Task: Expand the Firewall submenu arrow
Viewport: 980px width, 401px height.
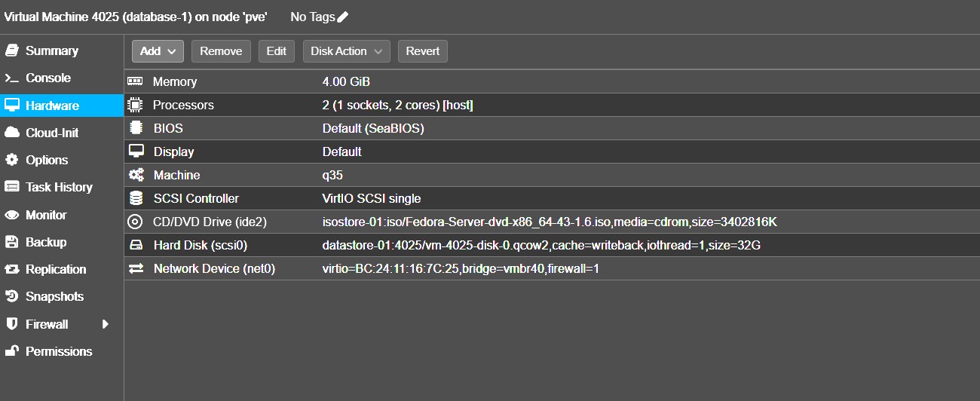Action: point(106,324)
